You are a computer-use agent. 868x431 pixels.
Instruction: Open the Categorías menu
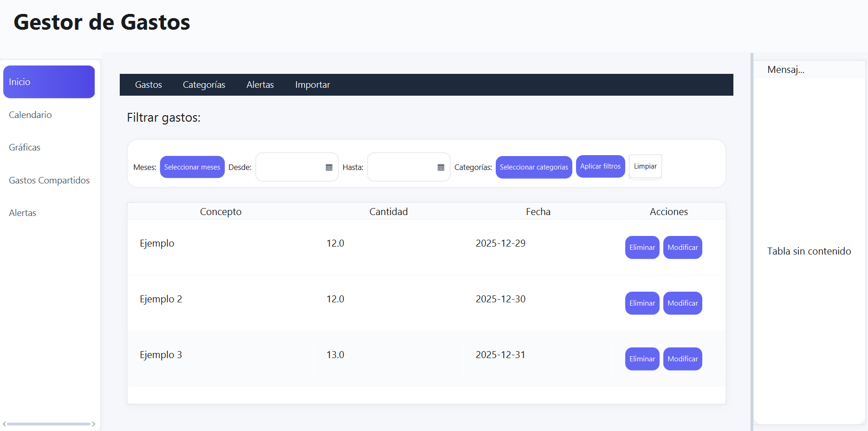click(x=204, y=85)
